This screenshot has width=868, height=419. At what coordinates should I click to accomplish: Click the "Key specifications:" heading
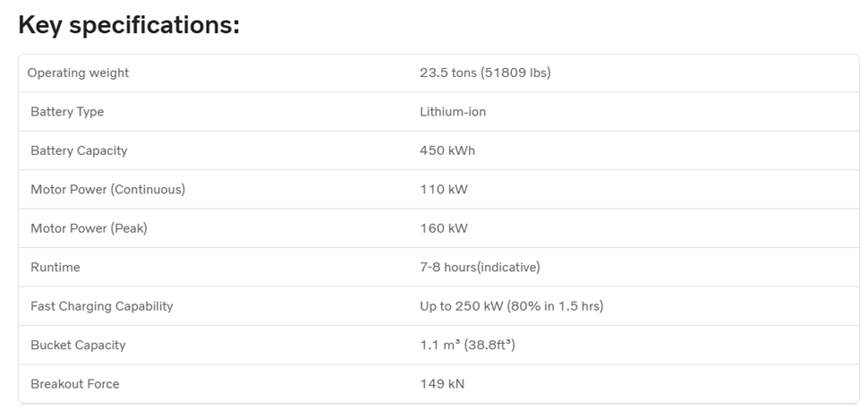(129, 25)
